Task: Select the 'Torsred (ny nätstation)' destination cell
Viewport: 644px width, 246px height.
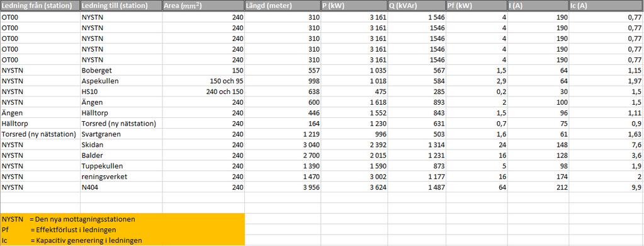Action: [x=121, y=124]
